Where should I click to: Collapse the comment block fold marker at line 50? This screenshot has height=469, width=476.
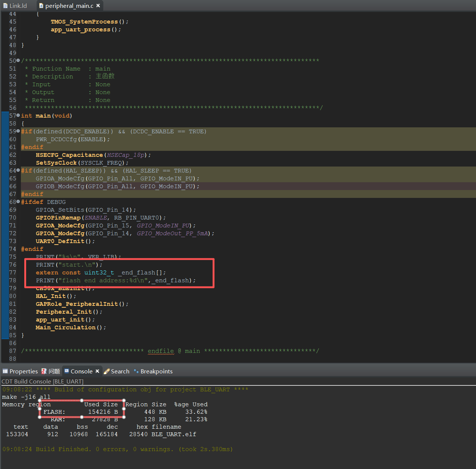pos(18,60)
